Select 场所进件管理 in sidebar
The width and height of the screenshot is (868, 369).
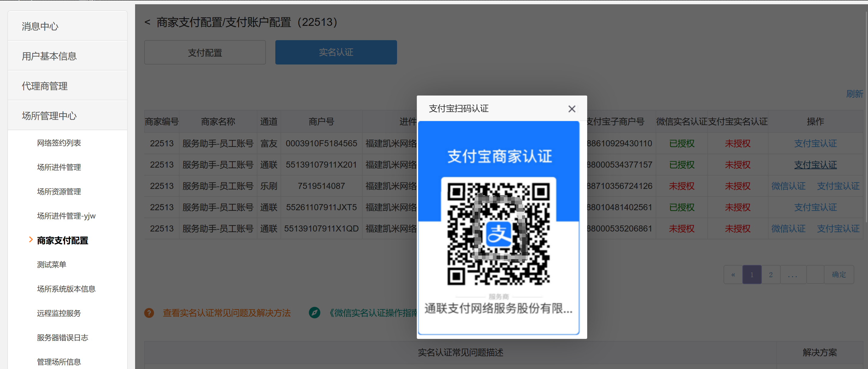[59, 167]
